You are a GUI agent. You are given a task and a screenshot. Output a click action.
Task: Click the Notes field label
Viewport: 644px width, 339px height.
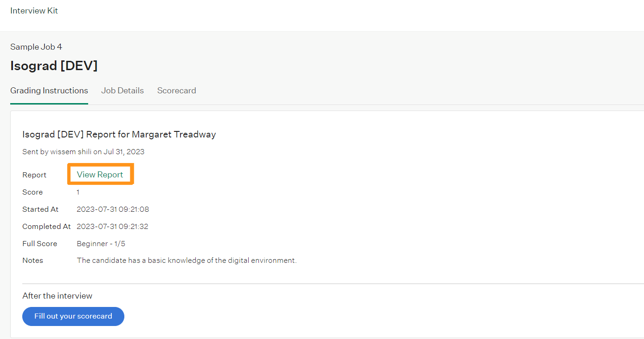[32, 261]
